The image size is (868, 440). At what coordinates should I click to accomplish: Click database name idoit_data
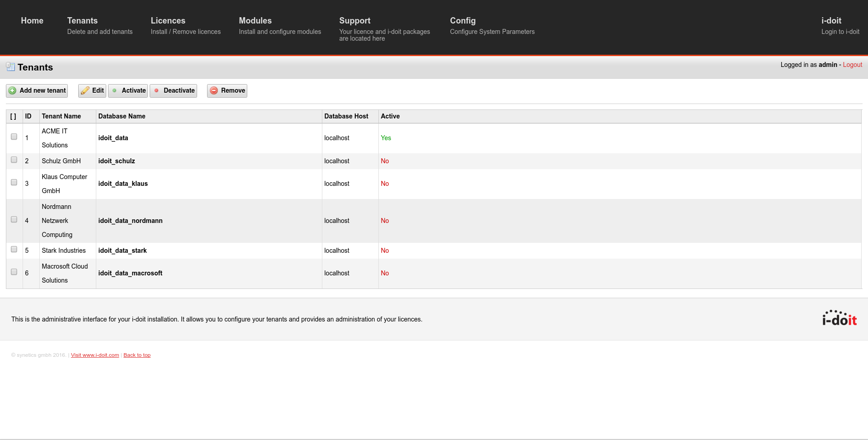pos(113,138)
